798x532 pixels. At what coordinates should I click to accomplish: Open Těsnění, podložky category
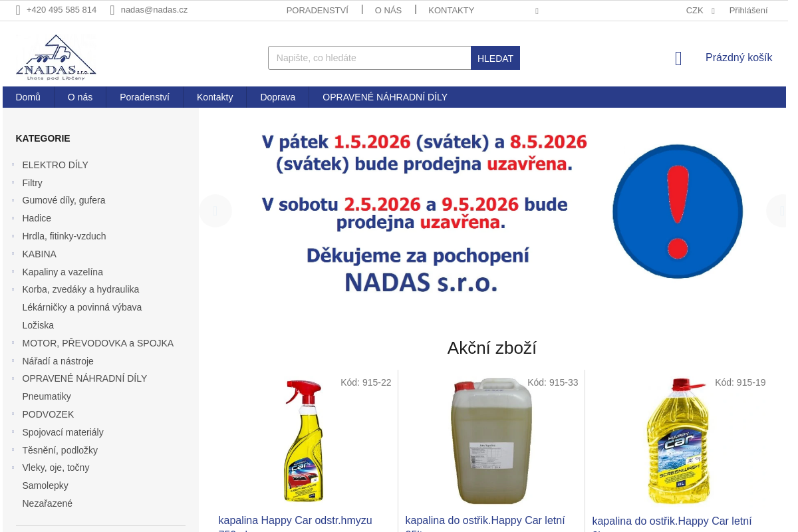tap(60, 450)
